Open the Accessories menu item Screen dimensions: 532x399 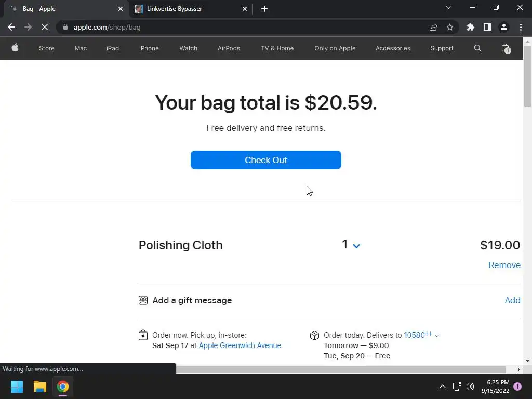click(x=393, y=48)
